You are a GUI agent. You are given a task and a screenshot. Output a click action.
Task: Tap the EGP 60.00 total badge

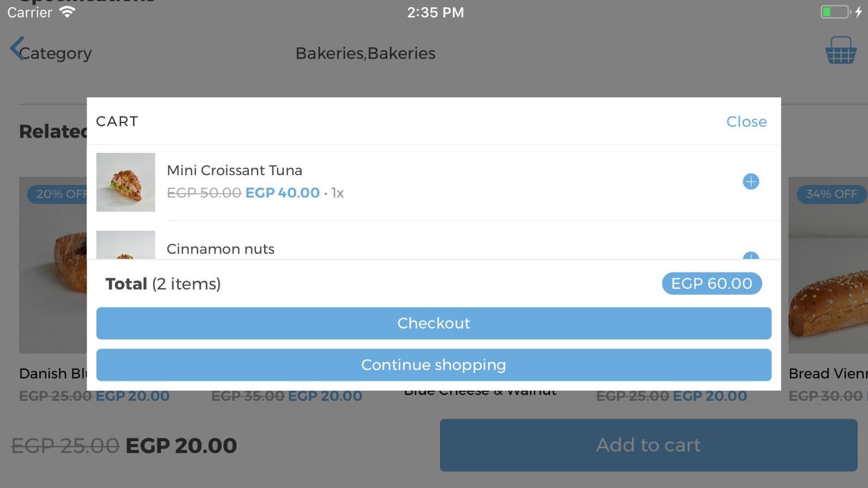(x=712, y=283)
